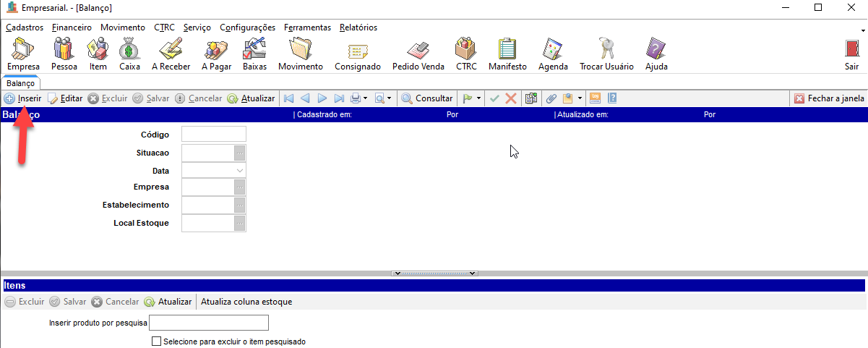This screenshot has width=868, height=348.
Task: Click the Log icon in toolbar
Action: (596, 98)
